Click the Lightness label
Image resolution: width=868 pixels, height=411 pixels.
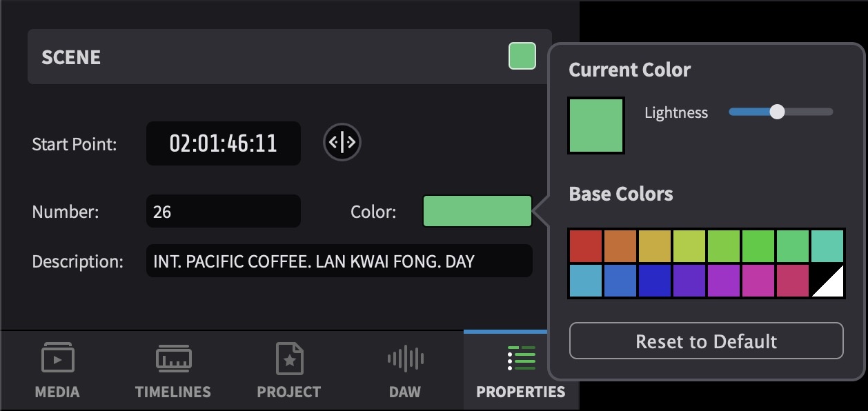click(x=676, y=112)
